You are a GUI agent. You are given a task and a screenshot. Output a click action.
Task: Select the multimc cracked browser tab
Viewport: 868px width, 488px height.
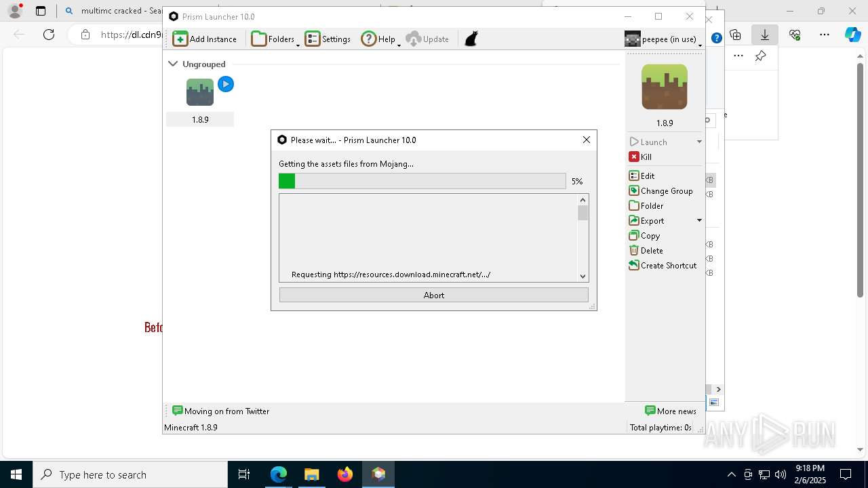pyautogui.click(x=115, y=11)
